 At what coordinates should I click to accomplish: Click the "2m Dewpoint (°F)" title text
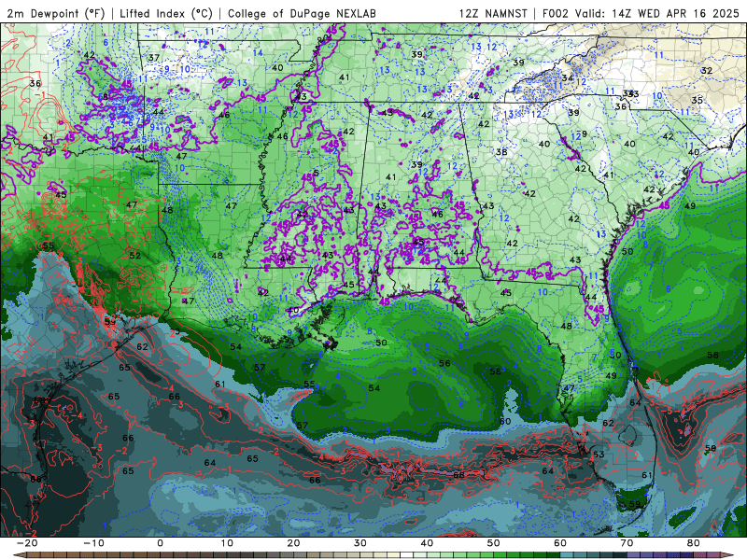pos(56,13)
